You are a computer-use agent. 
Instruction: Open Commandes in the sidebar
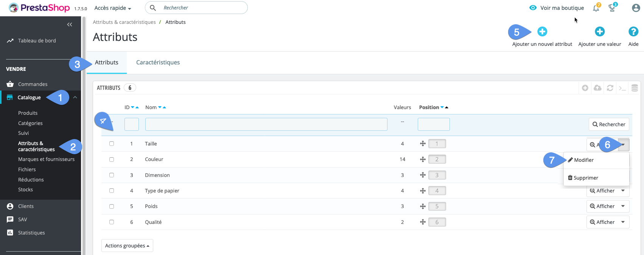pos(33,84)
